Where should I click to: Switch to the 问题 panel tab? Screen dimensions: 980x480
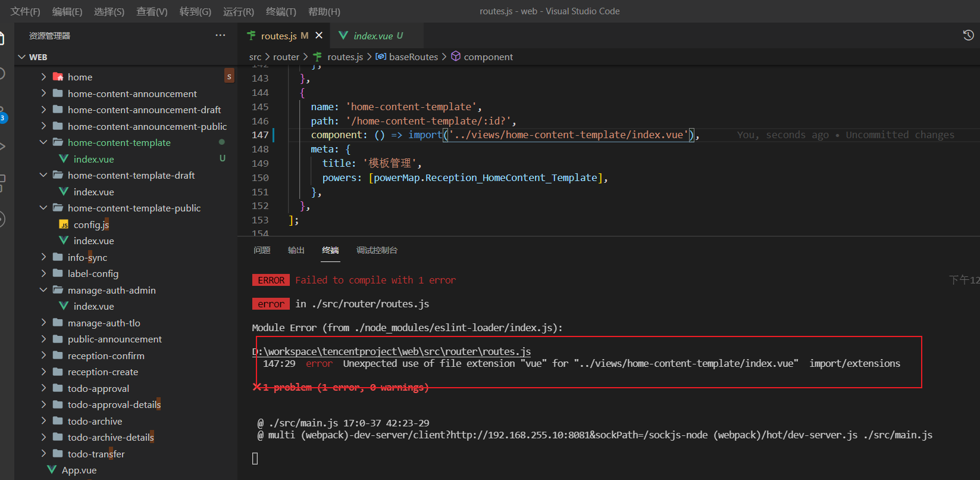pyautogui.click(x=262, y=250)
